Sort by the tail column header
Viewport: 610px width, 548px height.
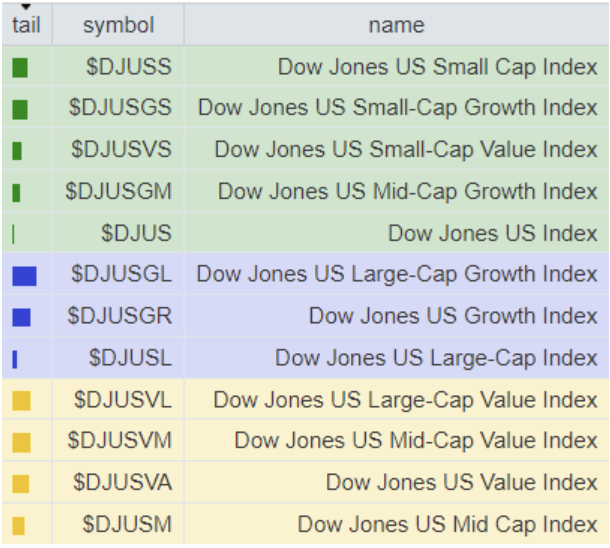(26, 25)
